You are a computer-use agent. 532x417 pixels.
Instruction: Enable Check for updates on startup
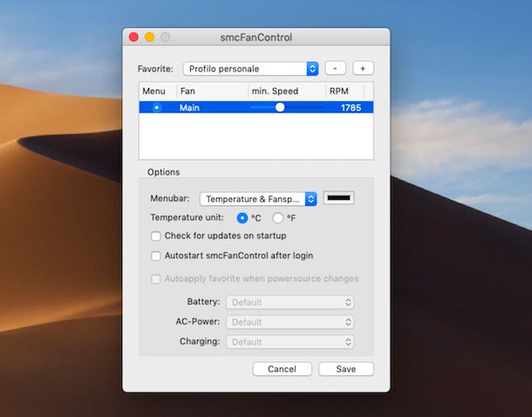[156, 236]
